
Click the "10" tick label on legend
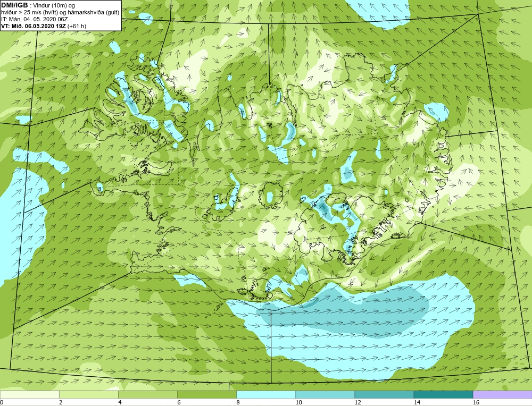(298, 402)
